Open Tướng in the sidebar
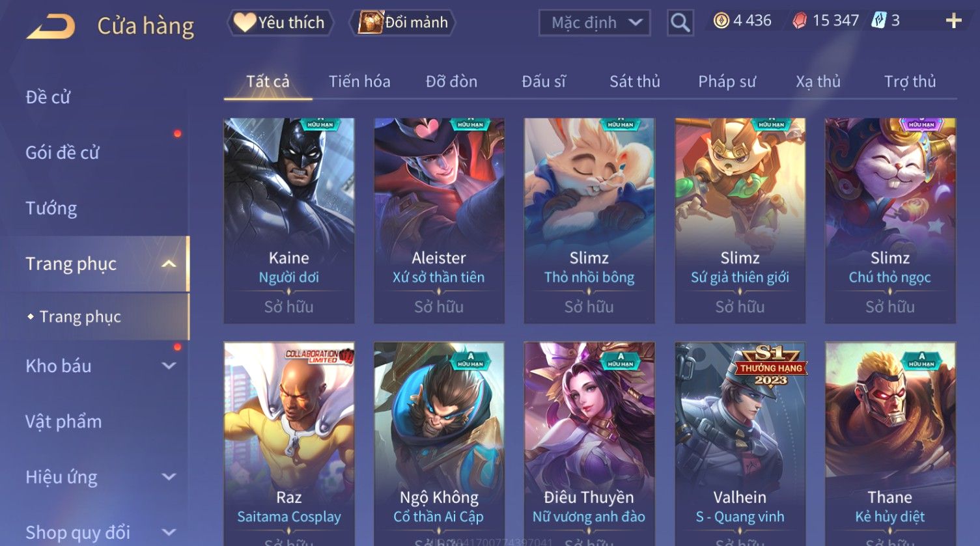The height and width of the screenshot is (546, 980). [x=51, y=208]
